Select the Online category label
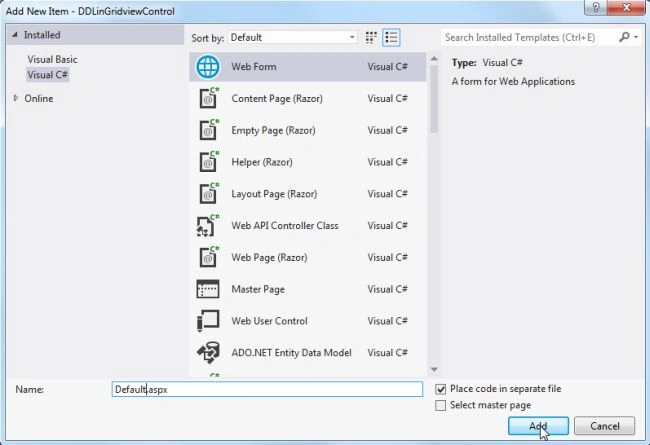 point(39,98)
